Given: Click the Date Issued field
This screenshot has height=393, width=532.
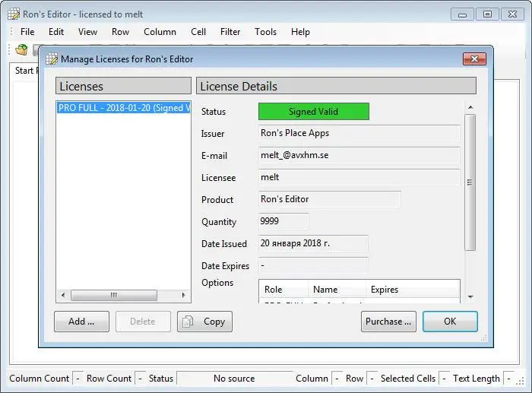Looking at the screenshot, I should tap(313, 243).
